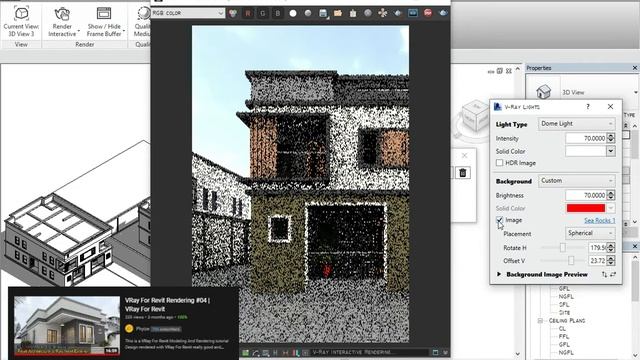Select GFL under Ceiling Plans
Image resolution: width=640 pixels, height=360 pixels.
564,344
